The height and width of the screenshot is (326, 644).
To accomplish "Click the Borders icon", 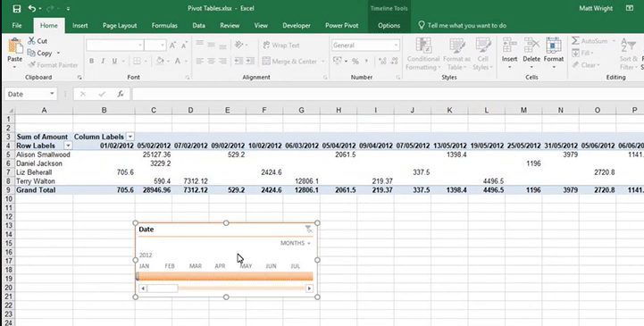I will 137,61.
